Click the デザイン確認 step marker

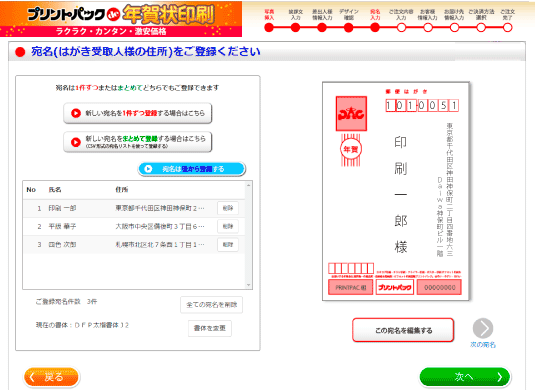(348, 28)
